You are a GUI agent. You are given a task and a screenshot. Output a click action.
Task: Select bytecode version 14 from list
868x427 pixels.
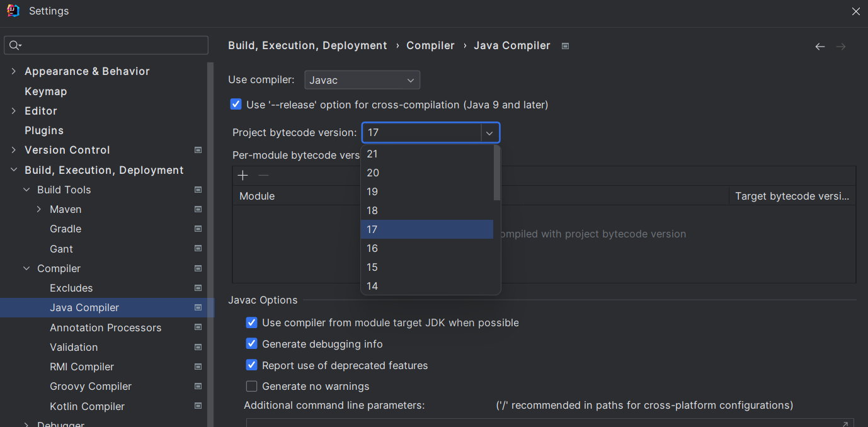point(427,285)
